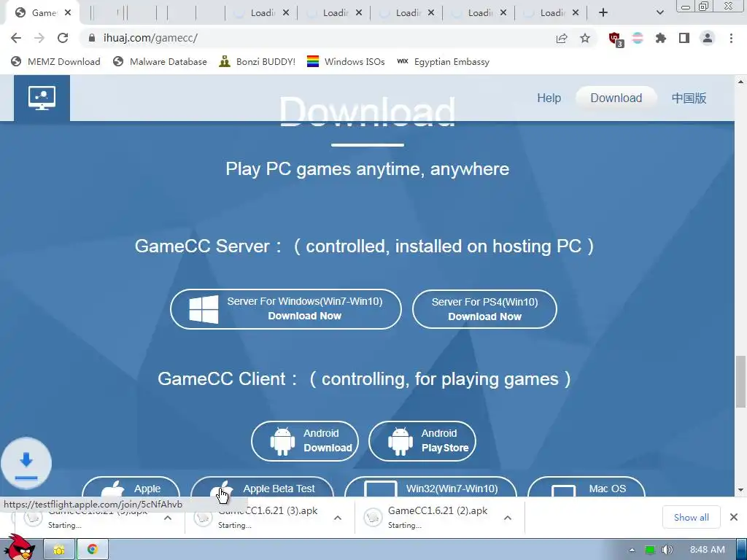Image resolution: width=747 pixels, height=560 pixels.
Task: Open the Android Play Store button
Action: pyautogui.click(x=422, y=441)
